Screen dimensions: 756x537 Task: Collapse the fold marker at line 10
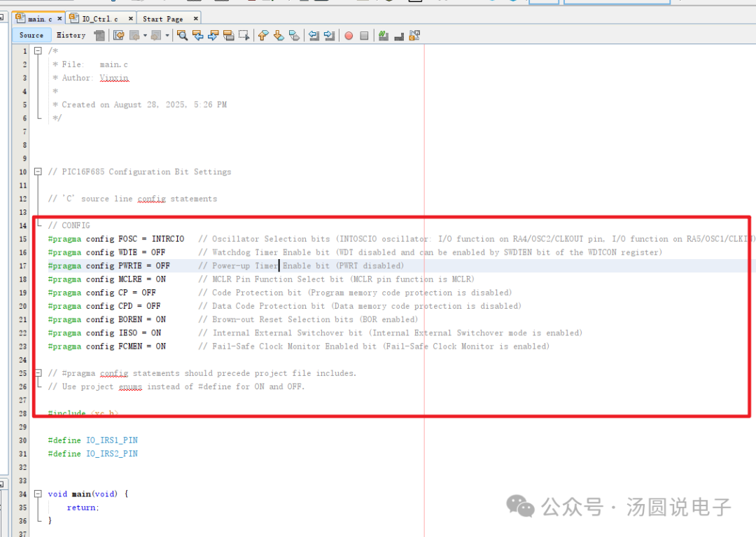coord(38,172)
